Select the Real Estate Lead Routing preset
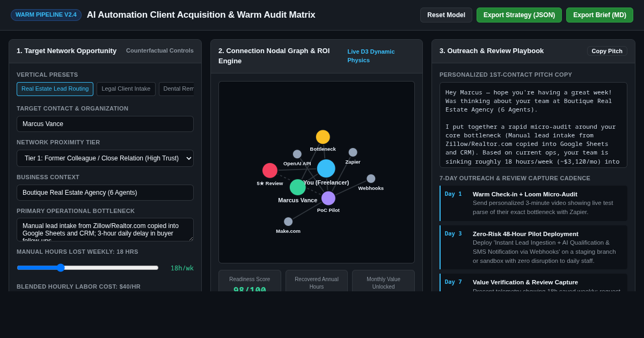This screenshot has height=338, width=644. tap(55, 89)
